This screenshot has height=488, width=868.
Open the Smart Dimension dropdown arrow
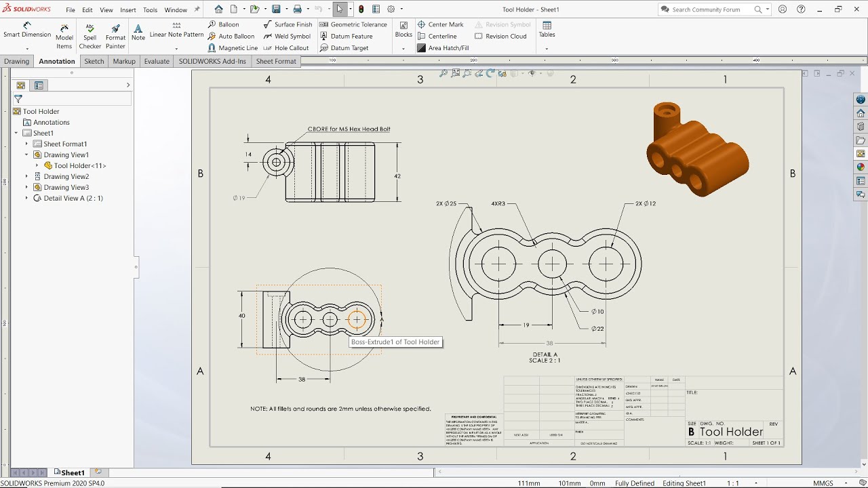click(x=27, y=49)
